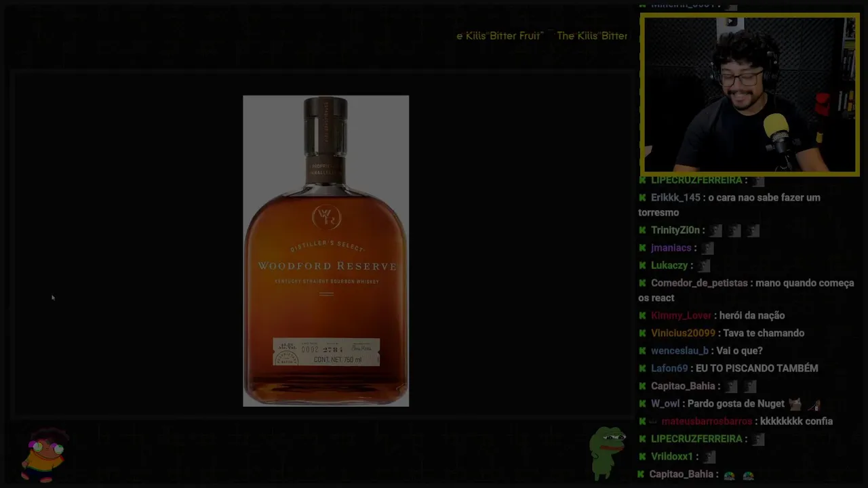The width and height of the screenshot is (868, 488).
Task: Open mateusbarrosbarros username in chat
Action: (707, 422)
